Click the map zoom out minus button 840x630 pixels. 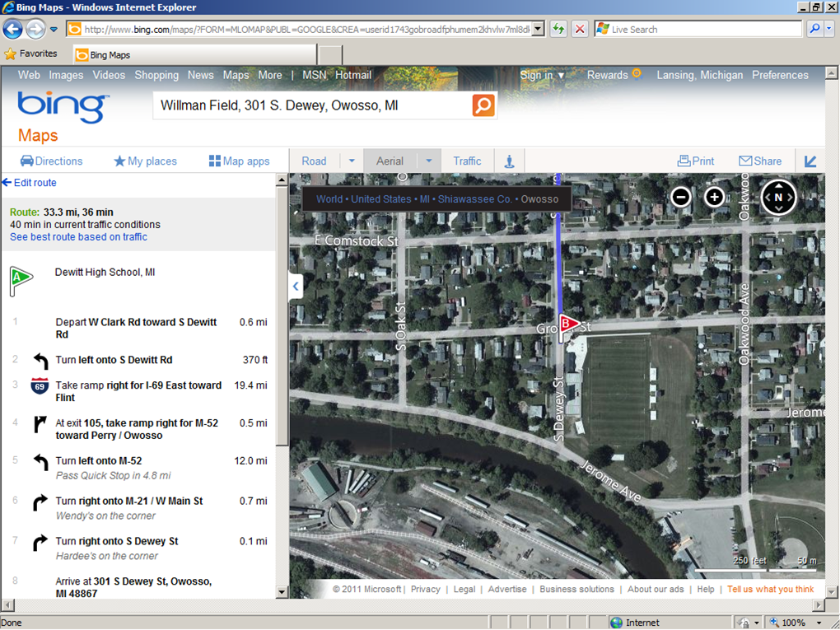(680, 197)
